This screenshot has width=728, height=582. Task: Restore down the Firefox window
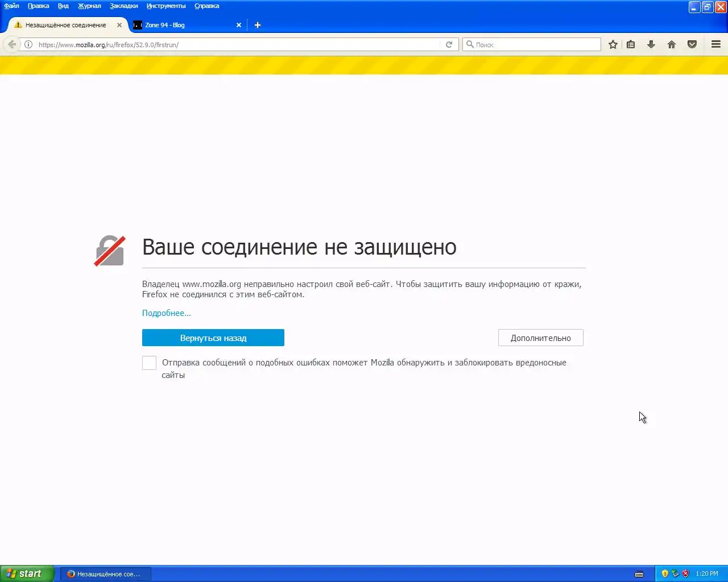click(708, 7)
